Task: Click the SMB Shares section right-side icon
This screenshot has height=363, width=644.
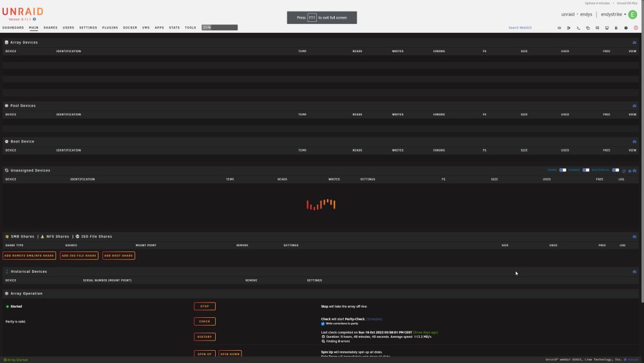Action: [634, 237]
